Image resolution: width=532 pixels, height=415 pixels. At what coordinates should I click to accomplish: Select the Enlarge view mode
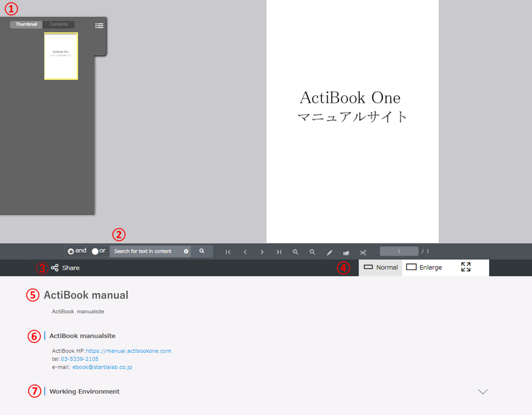(x=424, y=267)
